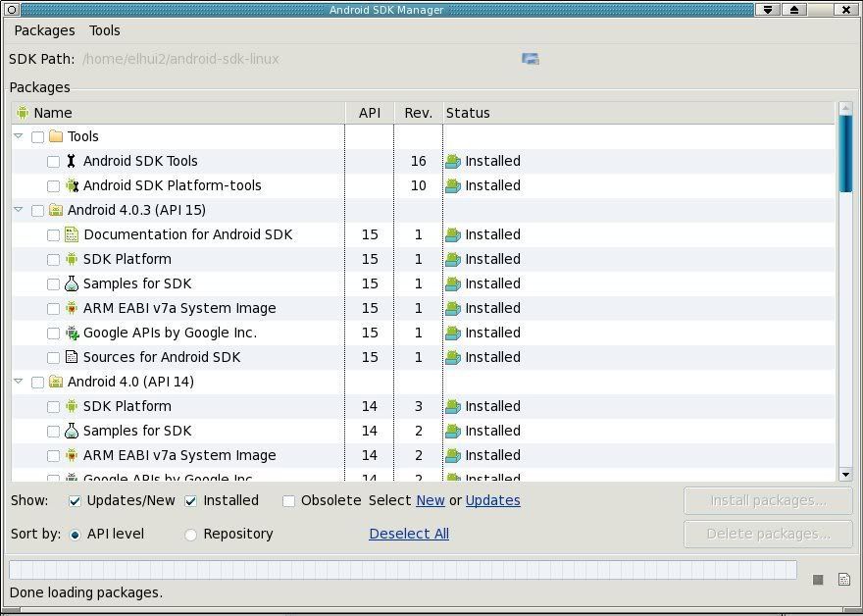This screenshot has width=863, height=616.
Task: Click the API 14 ARM EABI v7a System Image icon
Action: coord(72,455)
